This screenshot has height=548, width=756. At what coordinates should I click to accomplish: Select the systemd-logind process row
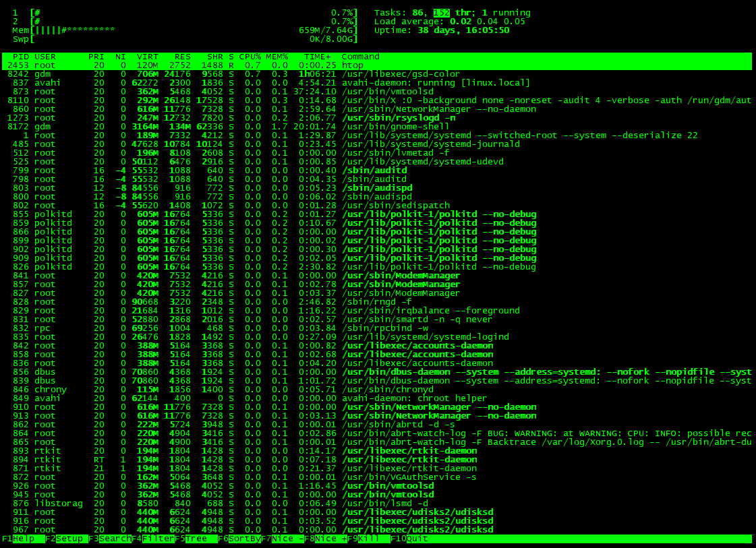[377, 337]
